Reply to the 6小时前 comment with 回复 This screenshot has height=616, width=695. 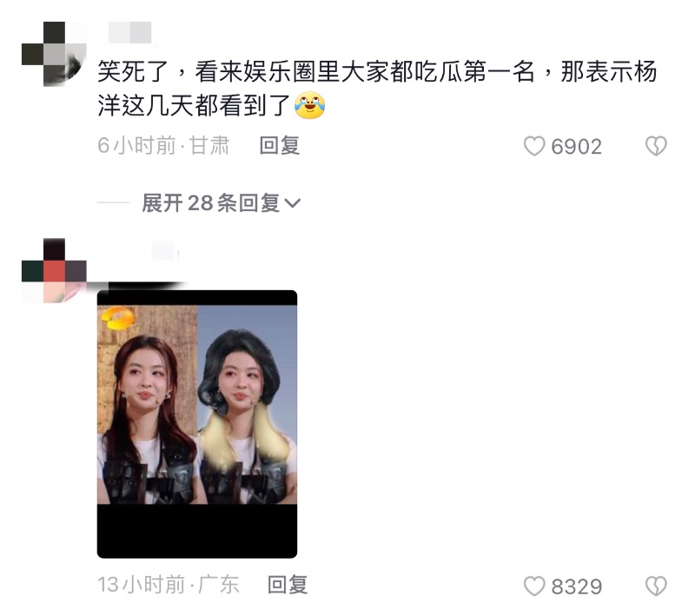coord(280,146)
